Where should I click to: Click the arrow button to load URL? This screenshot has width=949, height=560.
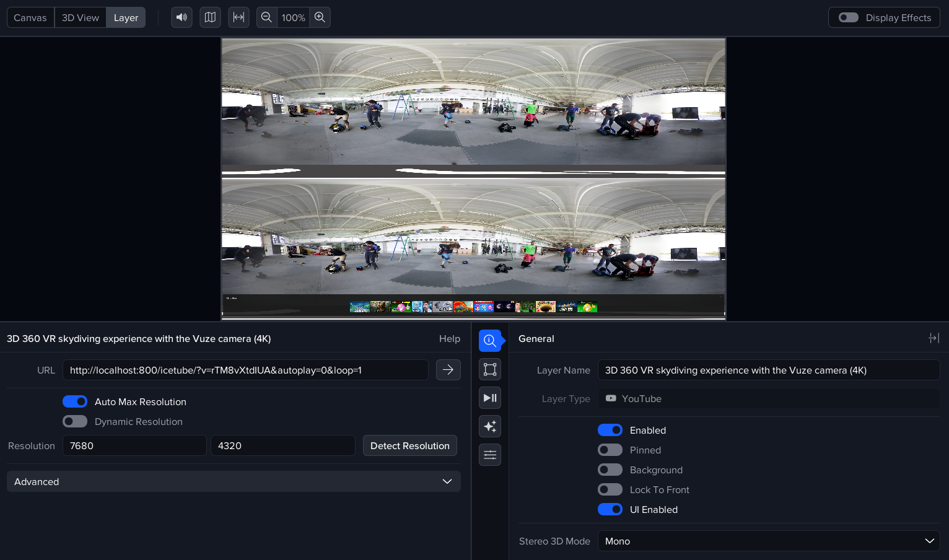click(x=448, y=370)
